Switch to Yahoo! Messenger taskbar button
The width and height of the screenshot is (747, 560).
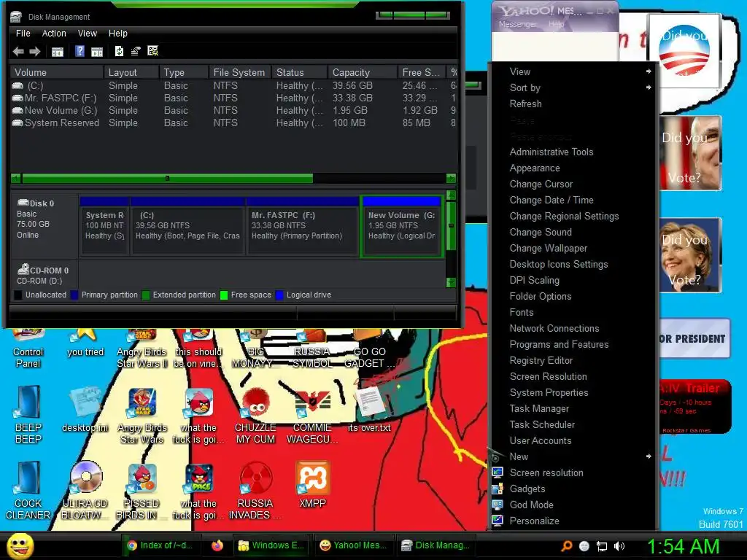point(354,545)
